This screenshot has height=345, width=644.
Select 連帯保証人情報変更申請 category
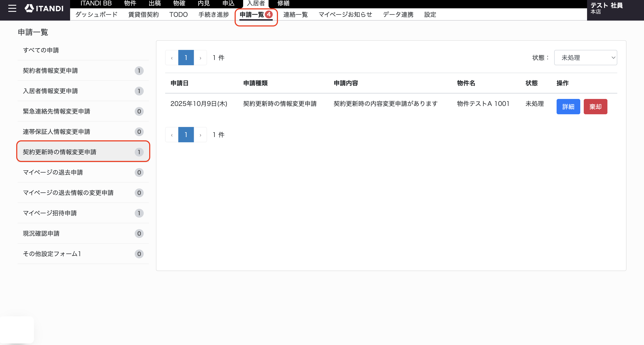(83, 132)
